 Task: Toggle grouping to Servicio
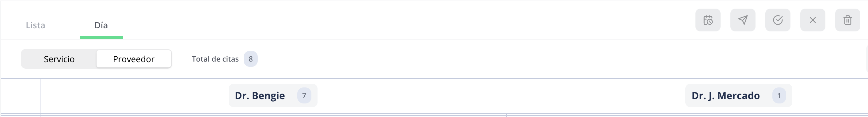click(x=59, y=59)
